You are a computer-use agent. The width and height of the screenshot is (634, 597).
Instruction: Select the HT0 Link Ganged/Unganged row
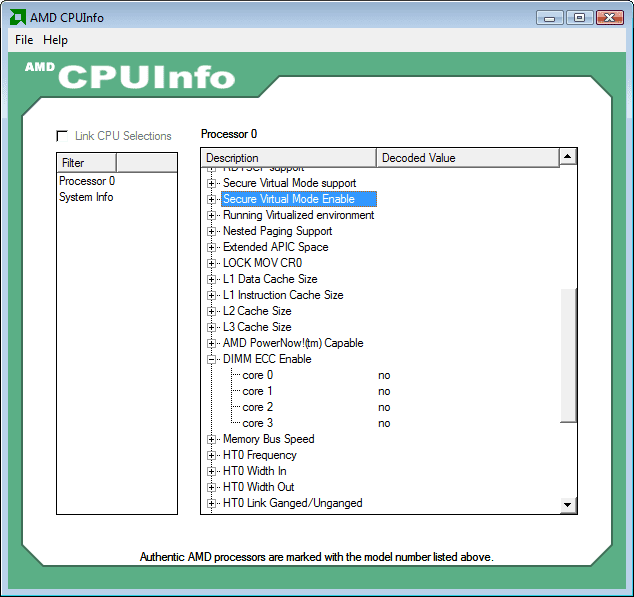click(x=292, y=503)
